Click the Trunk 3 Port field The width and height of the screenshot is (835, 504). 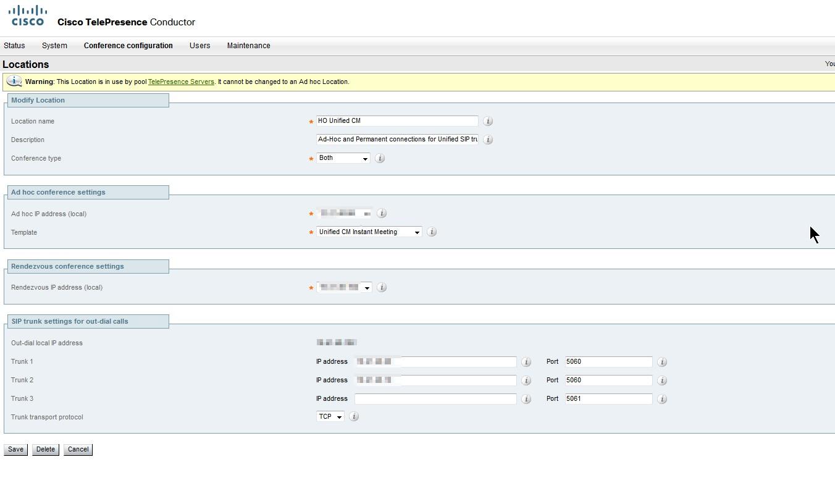[608, 399]
